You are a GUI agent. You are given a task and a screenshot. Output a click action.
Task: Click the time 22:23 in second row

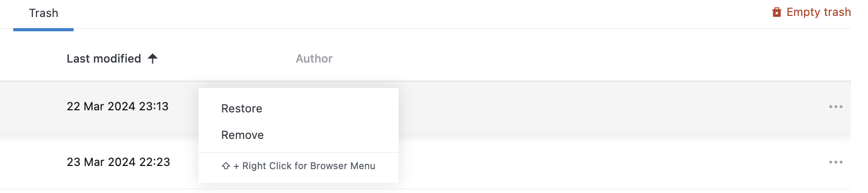click(155, 162)
